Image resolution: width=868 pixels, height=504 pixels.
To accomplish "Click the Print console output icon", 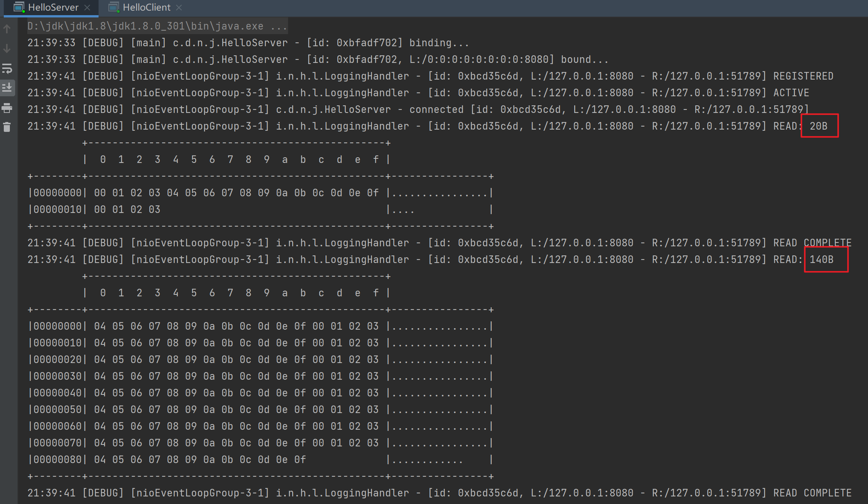I will pyautogui.click(x=7, y=108).
